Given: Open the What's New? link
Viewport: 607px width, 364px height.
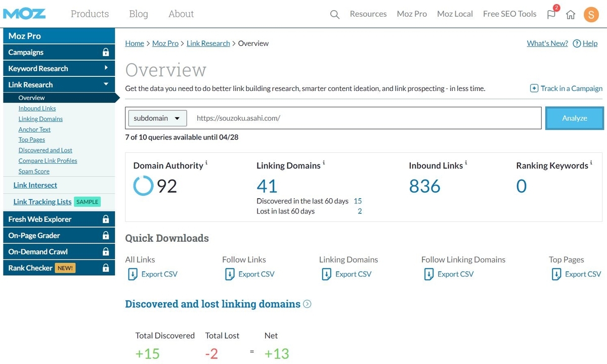Looking at the screenshot, I should click(x=547, y=43).
